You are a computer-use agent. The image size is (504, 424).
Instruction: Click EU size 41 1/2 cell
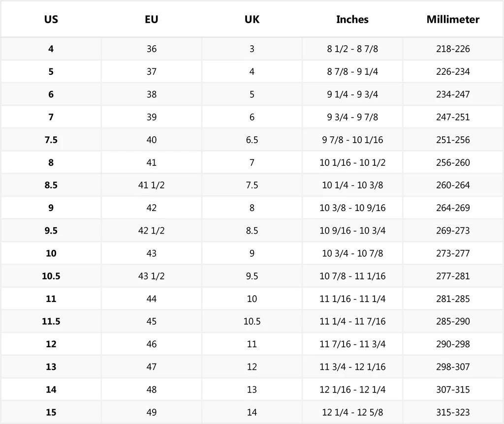(x=152, y=185)
